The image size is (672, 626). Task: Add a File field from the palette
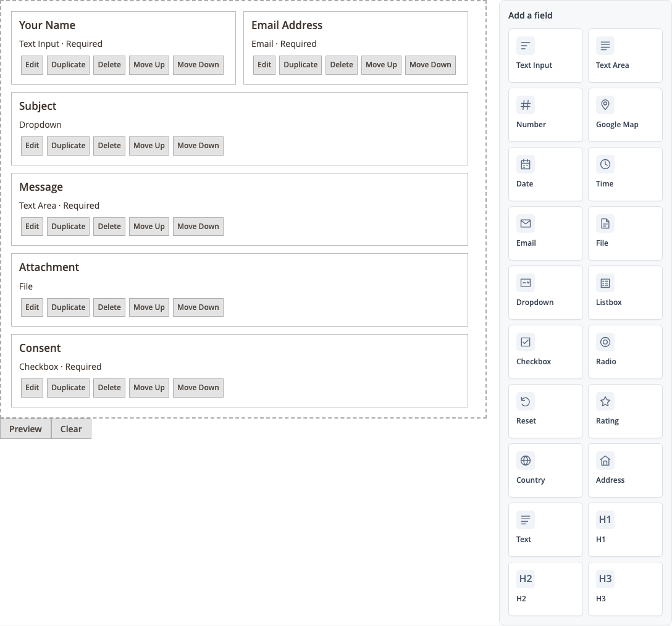pyautogui.click(x=625, y=233)
